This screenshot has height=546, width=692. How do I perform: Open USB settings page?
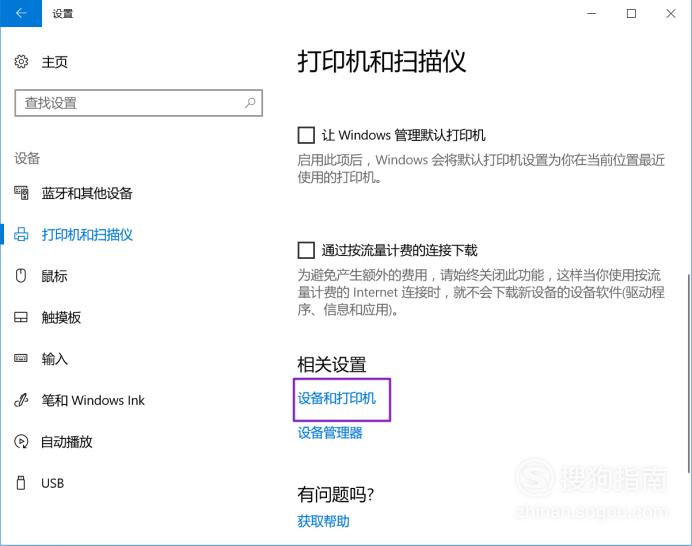click(53, 483)
